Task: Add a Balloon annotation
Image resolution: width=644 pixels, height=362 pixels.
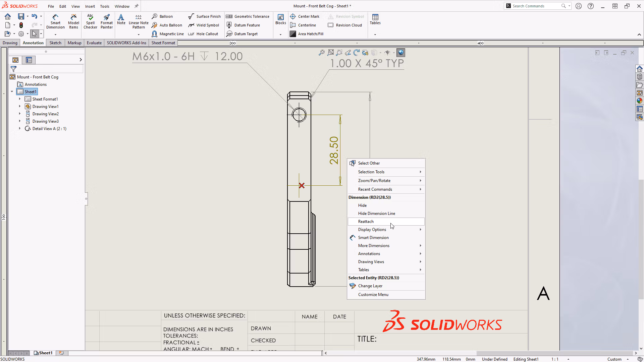Action: (x=162, y=16)
